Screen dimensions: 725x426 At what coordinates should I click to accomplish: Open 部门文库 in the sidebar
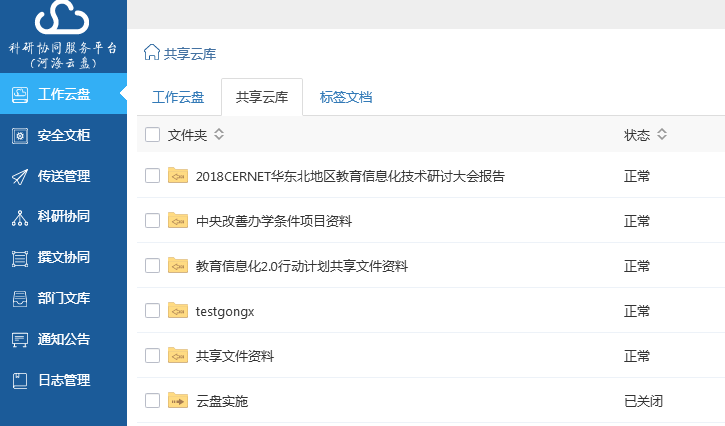tap(64, 299)
